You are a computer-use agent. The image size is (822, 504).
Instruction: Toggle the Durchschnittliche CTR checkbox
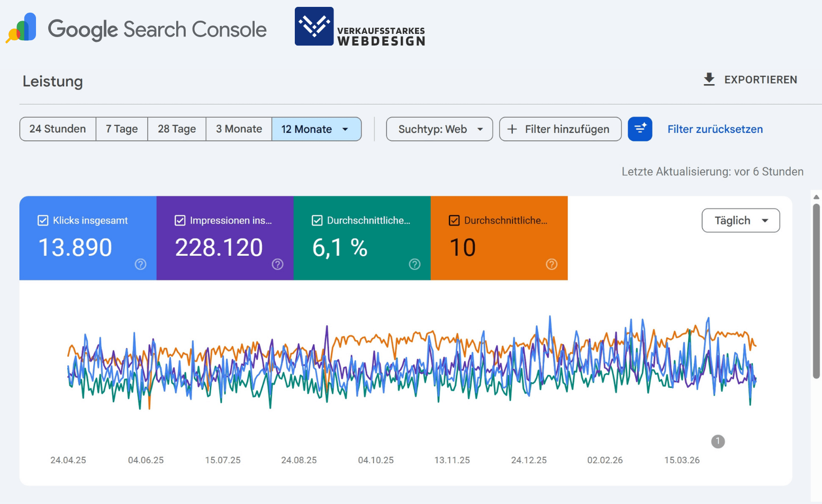click(x=317, y=220)
